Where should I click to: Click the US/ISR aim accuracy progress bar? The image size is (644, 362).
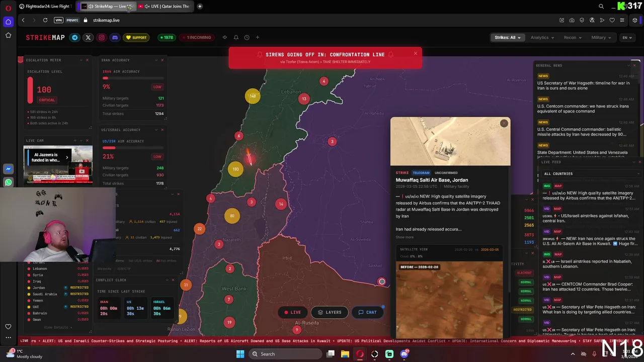pyautogui.click(x=133, y=148)
